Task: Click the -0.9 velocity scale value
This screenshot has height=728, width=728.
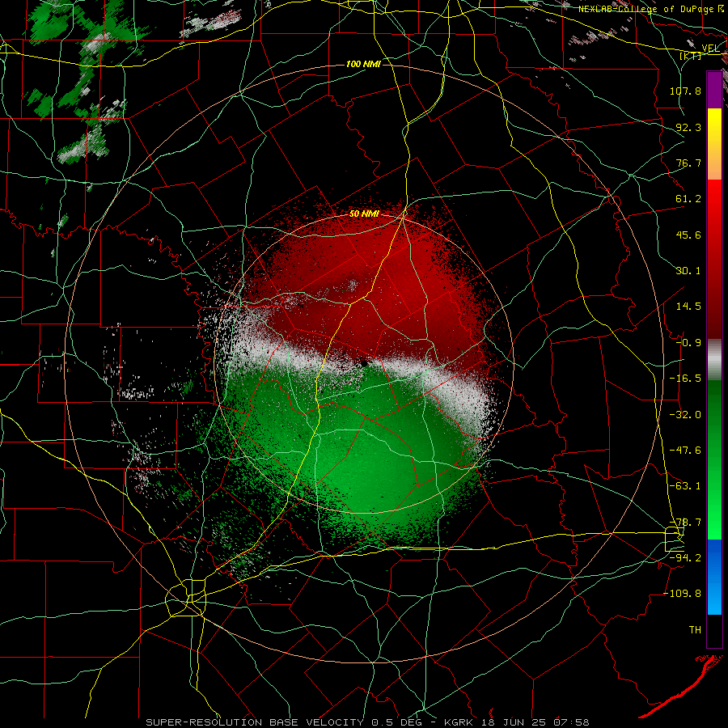Action: [688, 343]
